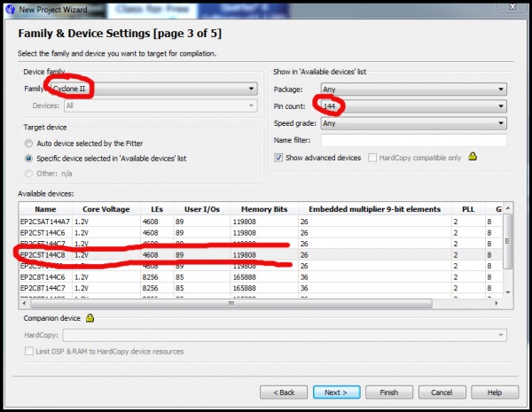Image resolution: width=532 pixels, height=412 pixels.
Task: Click the up arrow of the device list scrollbar
Action: click(508, 208)
